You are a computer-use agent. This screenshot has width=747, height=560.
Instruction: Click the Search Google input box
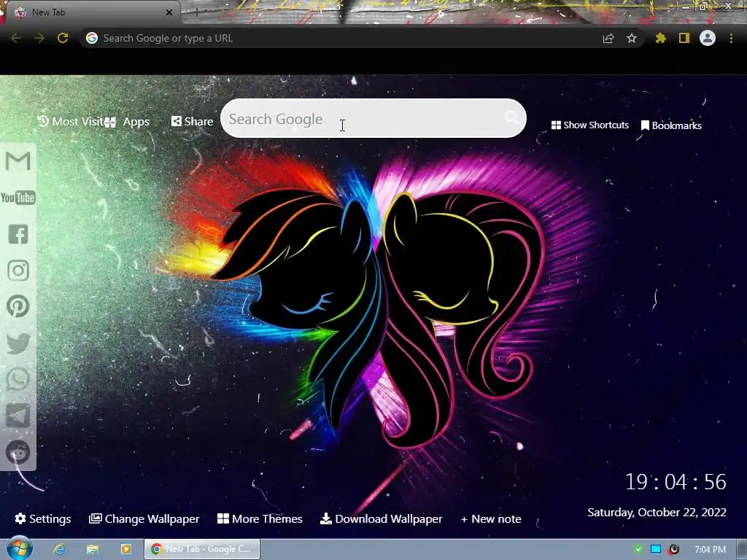(373, 118)
